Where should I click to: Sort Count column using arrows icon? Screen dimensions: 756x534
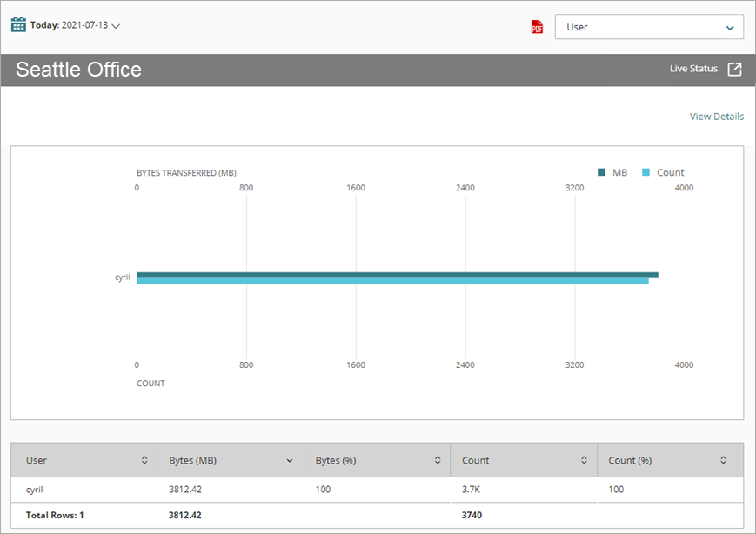(584, 460)
